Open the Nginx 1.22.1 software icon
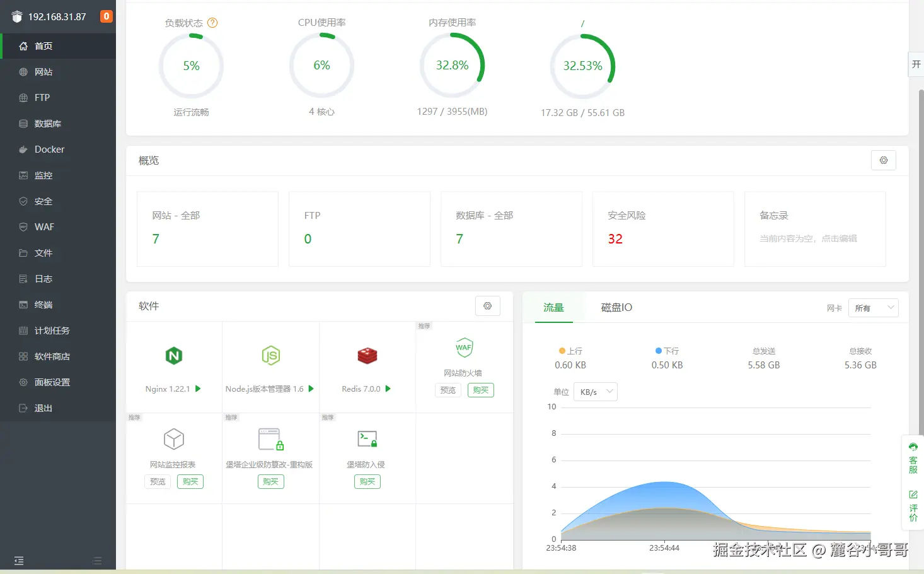 click(173, 356)
